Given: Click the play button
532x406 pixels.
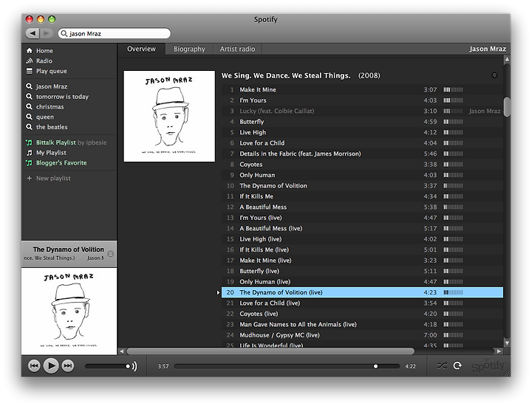Looking at the screenshot, I should click(51, 365).
